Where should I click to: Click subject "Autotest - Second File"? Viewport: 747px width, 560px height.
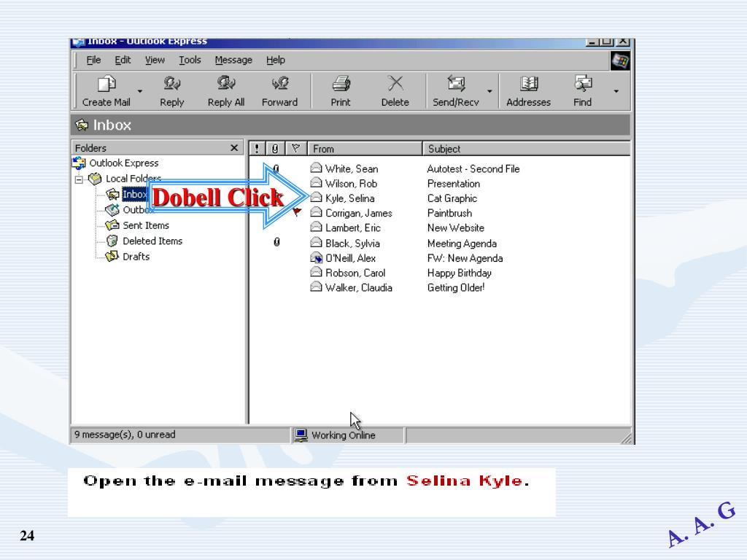473,168
